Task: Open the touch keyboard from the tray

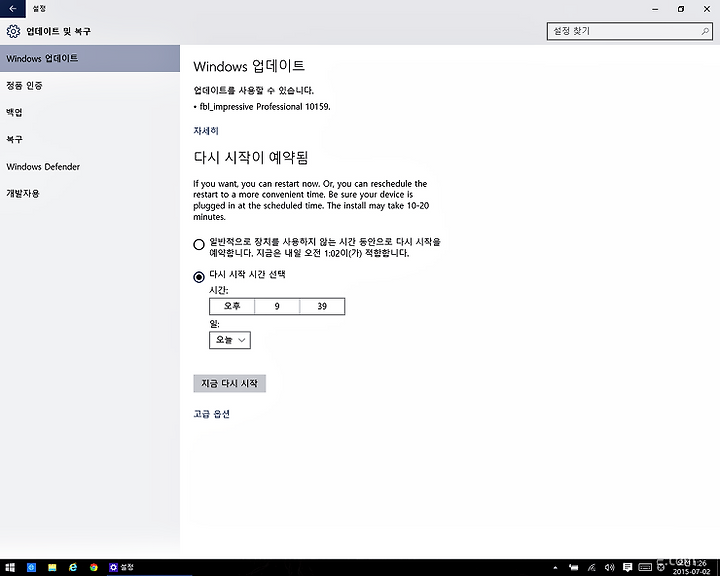Action: [645, 568]
